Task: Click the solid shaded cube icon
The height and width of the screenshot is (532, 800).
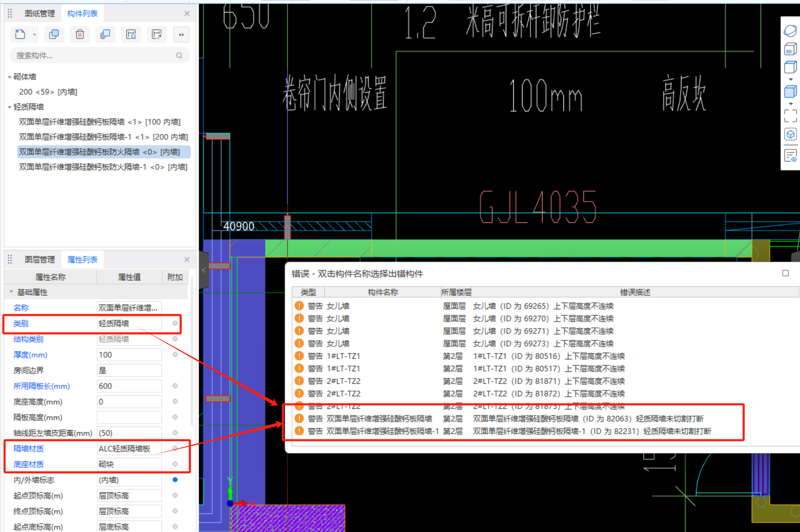Action: [x=790, y=91]
